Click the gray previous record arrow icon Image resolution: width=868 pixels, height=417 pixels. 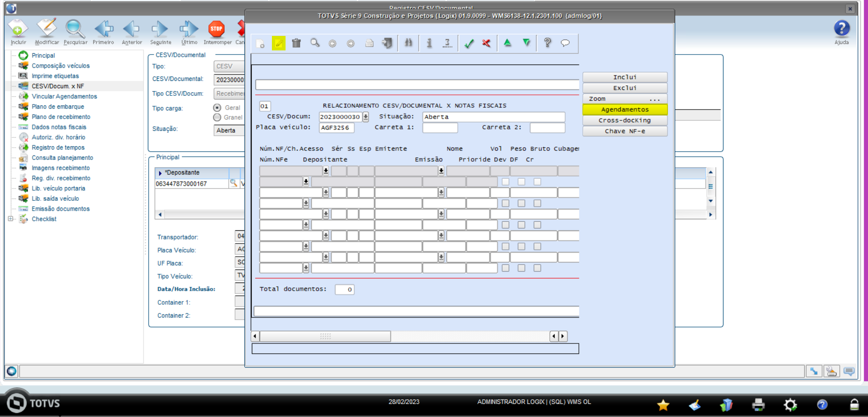pos(332,44)
